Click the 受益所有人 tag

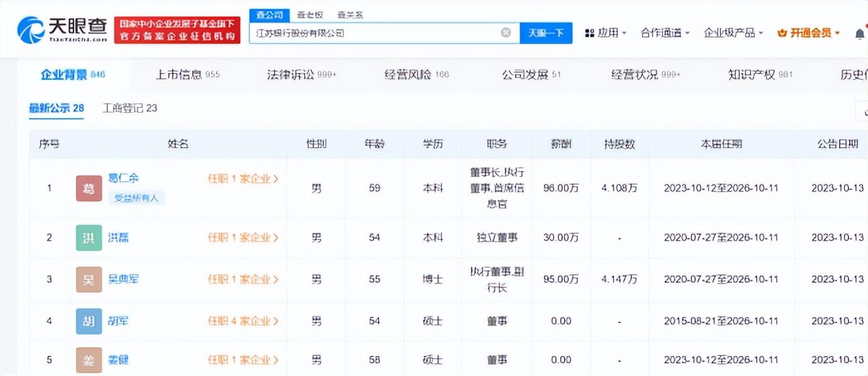(x=136, y=198)
